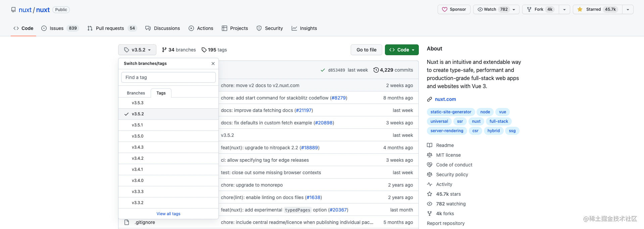The image size is (644, 229).
Task: Click the Fork repository icon
Action: (x=529, y=9)
